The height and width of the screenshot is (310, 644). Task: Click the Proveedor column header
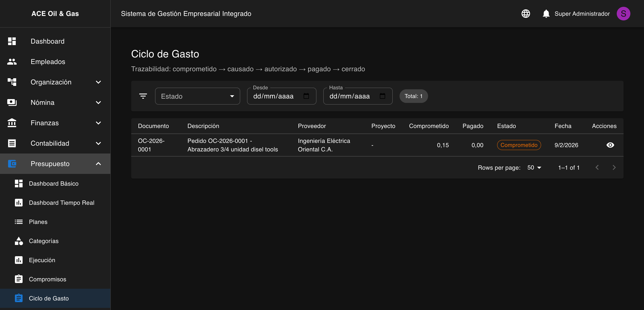click(x=312, y=126)
